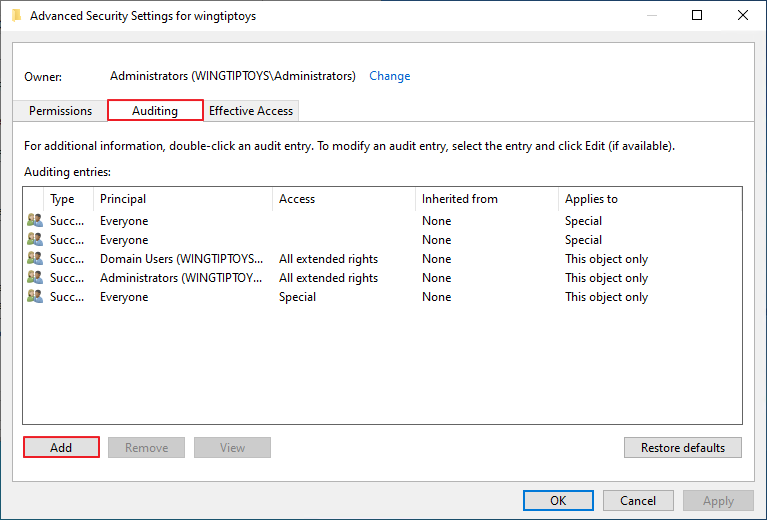Go to the Effective Access tab
767x520 pixels.
click(x=251, y=111)
